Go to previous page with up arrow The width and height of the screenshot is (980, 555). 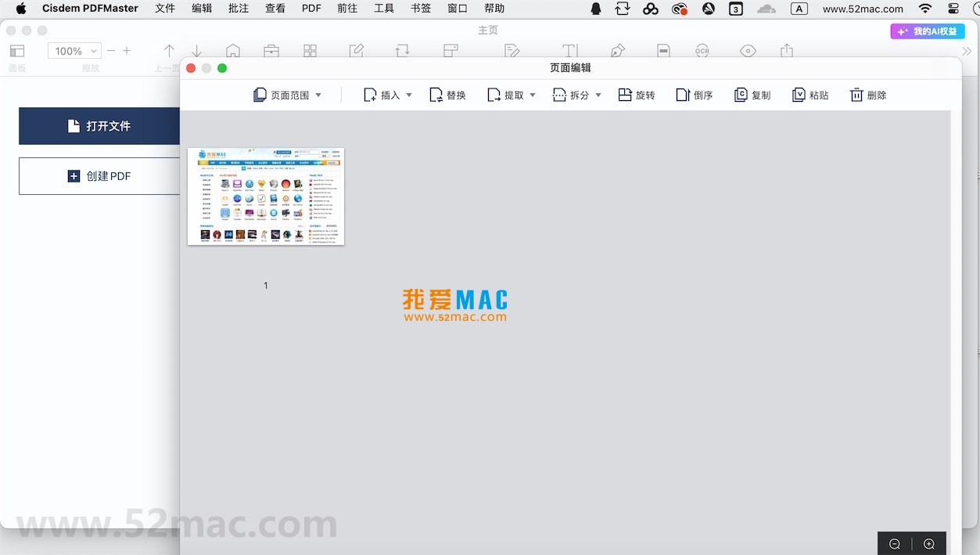pos(169,51)
